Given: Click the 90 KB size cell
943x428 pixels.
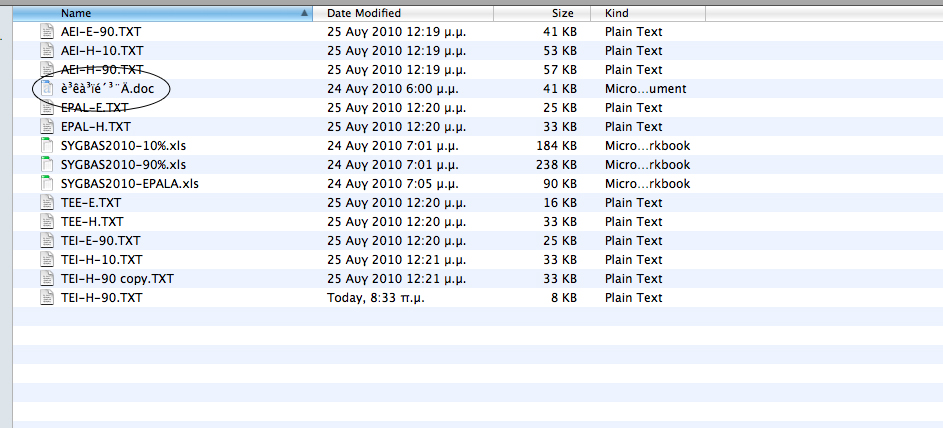Looking at the screenshot, I should [560, 184].
